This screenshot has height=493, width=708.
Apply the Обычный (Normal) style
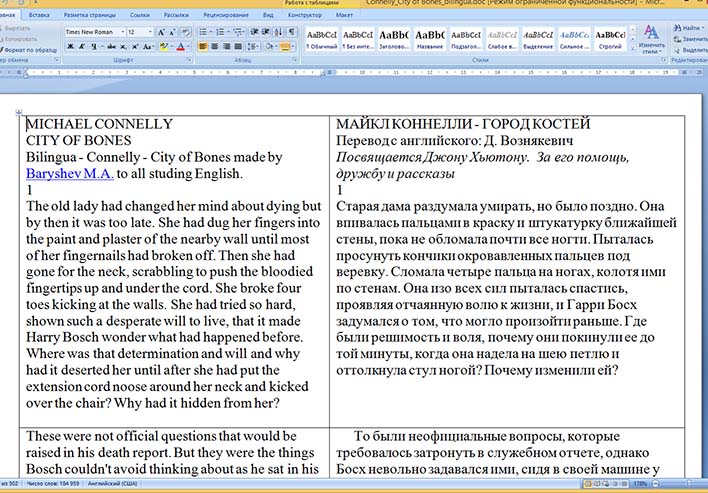(321, 39)
